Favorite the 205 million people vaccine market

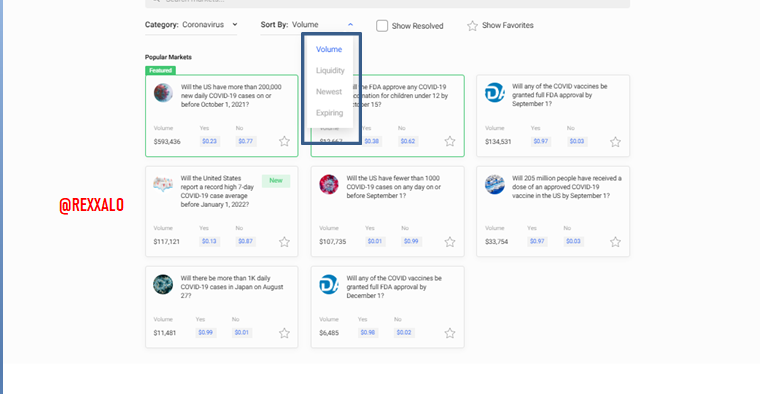coord(615,242)
